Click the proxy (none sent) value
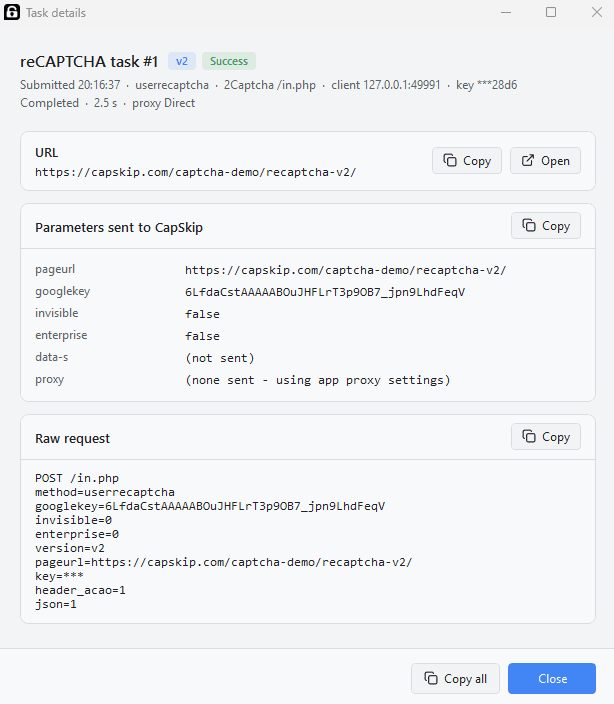The image size is (614, 704). pyautogui.click(x=318, y=380)
